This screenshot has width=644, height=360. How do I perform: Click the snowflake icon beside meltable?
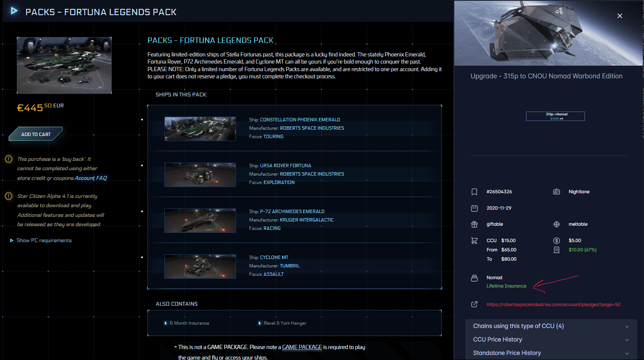tap(556, 224)
